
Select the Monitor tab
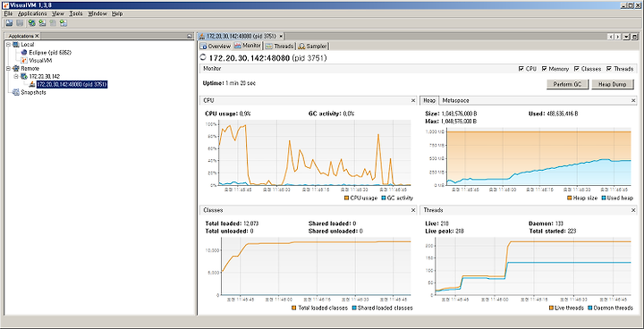248,46
